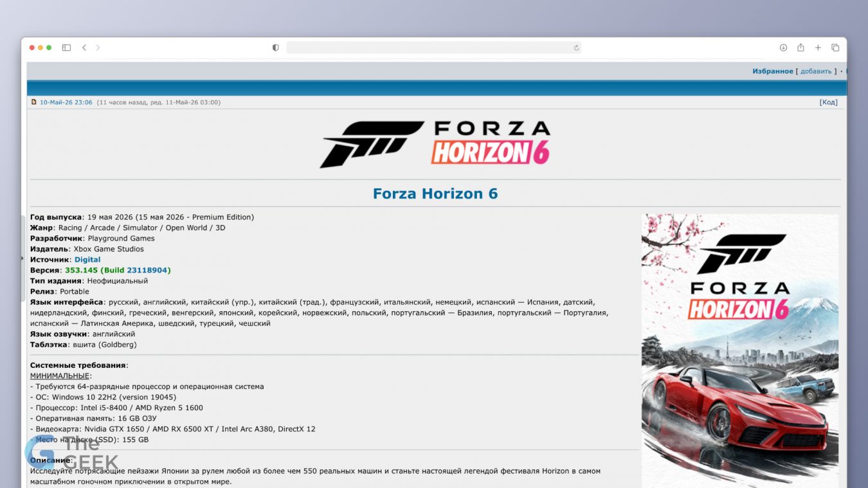Click the version 353.145 (Build 23118904) text
Viewport: 868px width, 488px height.
(x=118, y=270)
